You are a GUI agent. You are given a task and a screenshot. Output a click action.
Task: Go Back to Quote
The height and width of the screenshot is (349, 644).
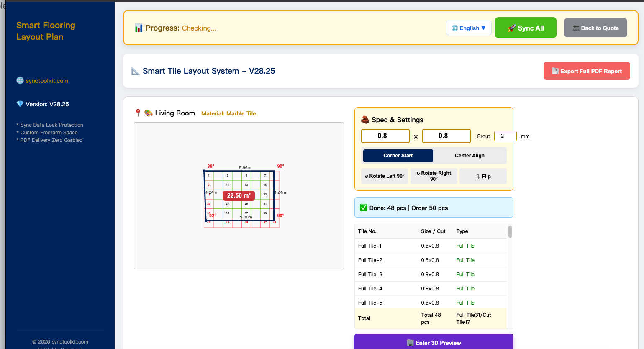click(595, 28)
